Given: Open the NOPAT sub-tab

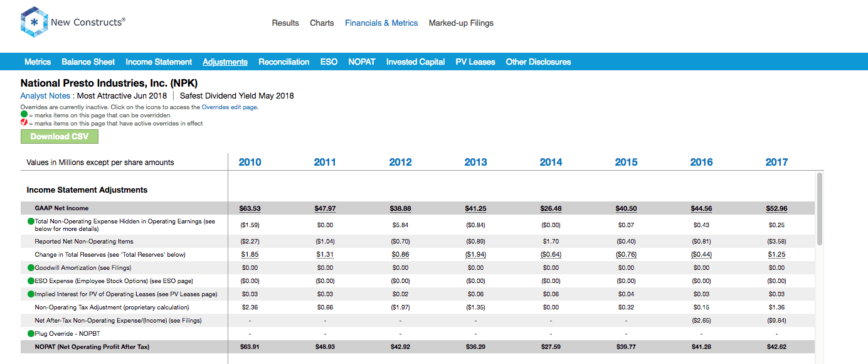Looking at the screenshot, I should click(x=362, y=62).
